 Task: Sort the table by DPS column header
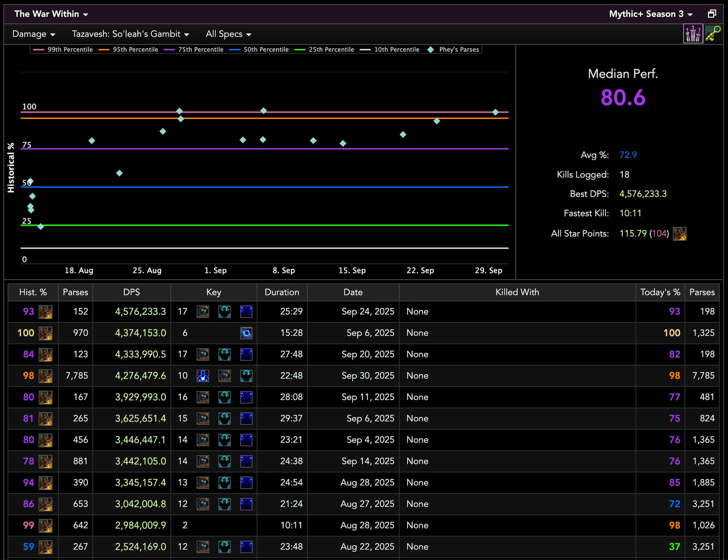(131, 292)
